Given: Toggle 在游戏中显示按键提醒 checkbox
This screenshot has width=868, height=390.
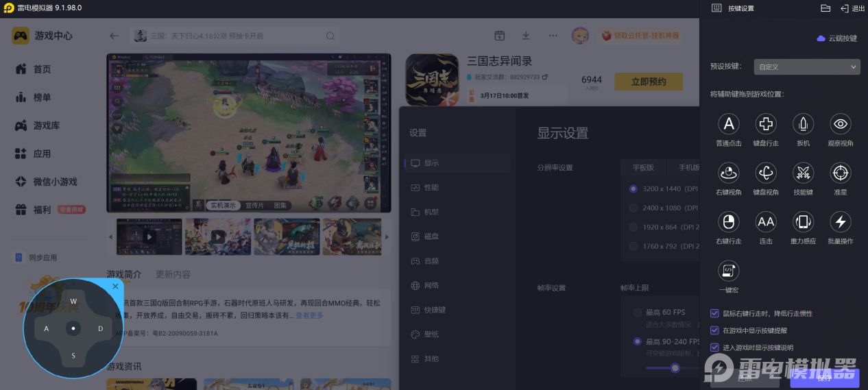Looking at the screenshot, I should [714, 330].
